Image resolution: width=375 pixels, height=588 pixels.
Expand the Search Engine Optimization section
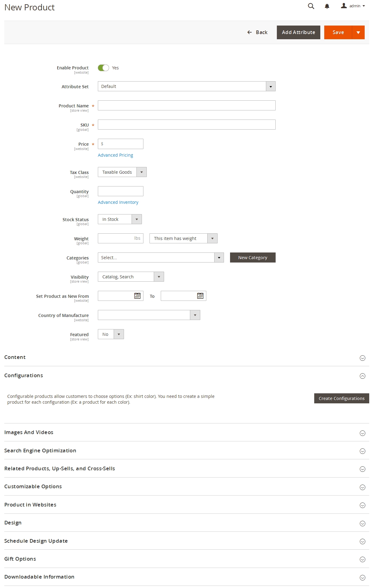[362, 451]
